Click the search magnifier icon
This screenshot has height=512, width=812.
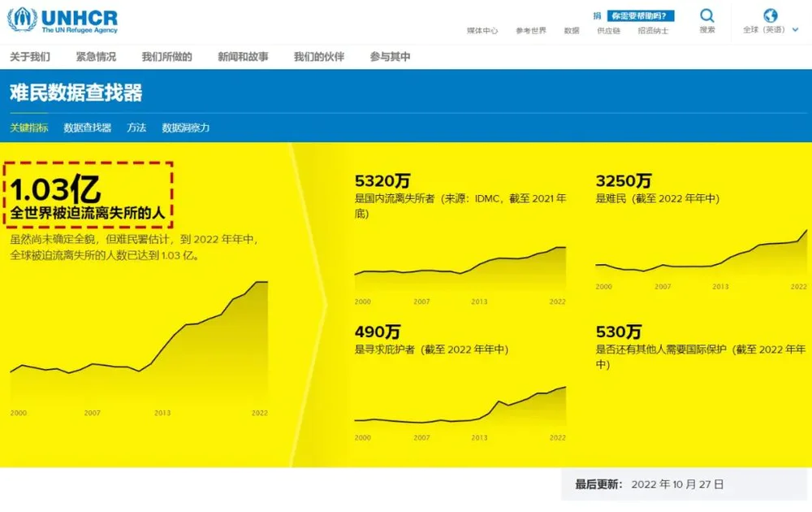(707, 15)
